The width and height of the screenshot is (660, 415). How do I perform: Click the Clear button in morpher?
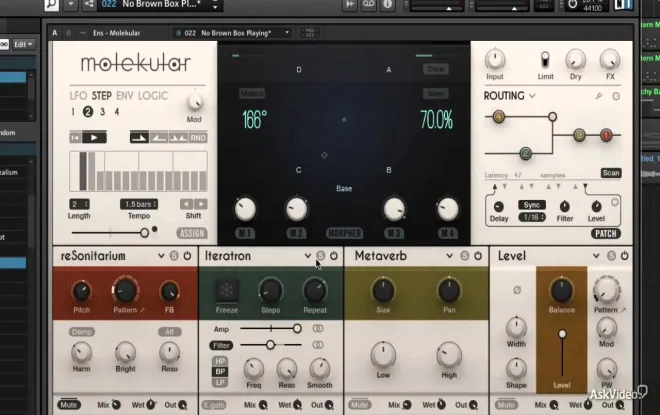click(x=436, y=69)
